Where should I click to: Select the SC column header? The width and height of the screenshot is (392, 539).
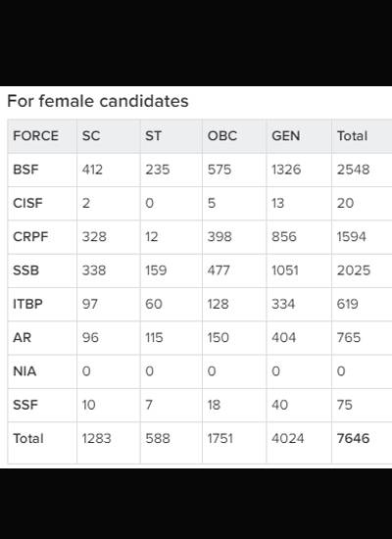(x=91, y=136)
